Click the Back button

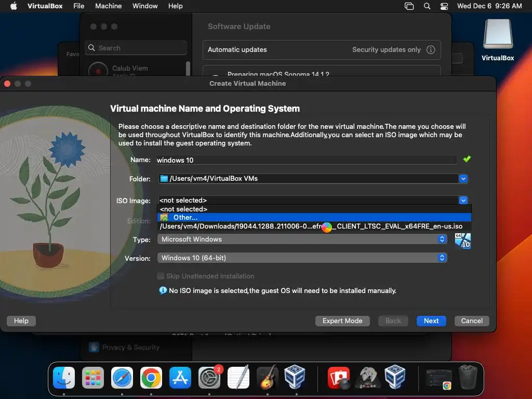tap(393, 321)
